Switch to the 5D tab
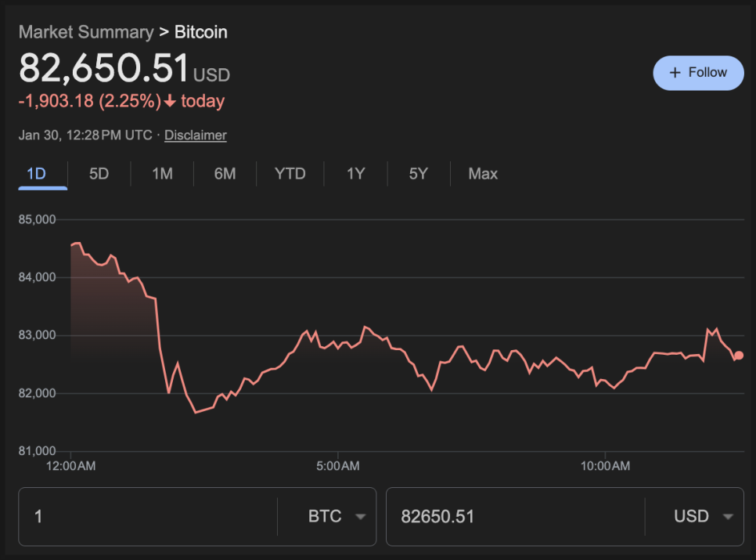Screen dimensions: 756x560 99,173
